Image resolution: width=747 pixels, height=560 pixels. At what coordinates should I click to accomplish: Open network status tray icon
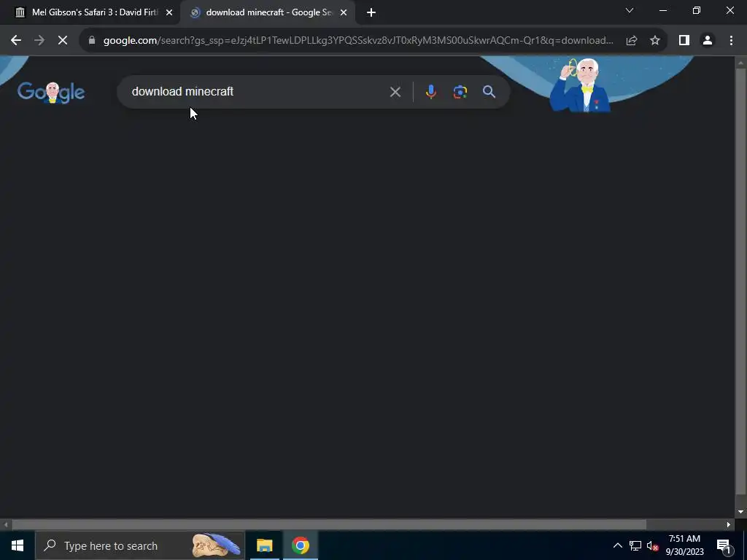(x=635, y=545)
